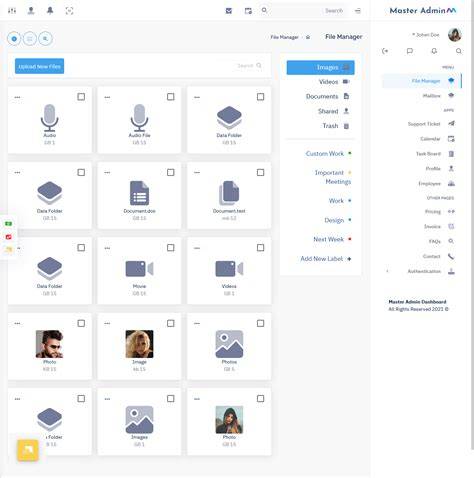Expand Authentication submenu arrow in sidebar

pos(387,271)
